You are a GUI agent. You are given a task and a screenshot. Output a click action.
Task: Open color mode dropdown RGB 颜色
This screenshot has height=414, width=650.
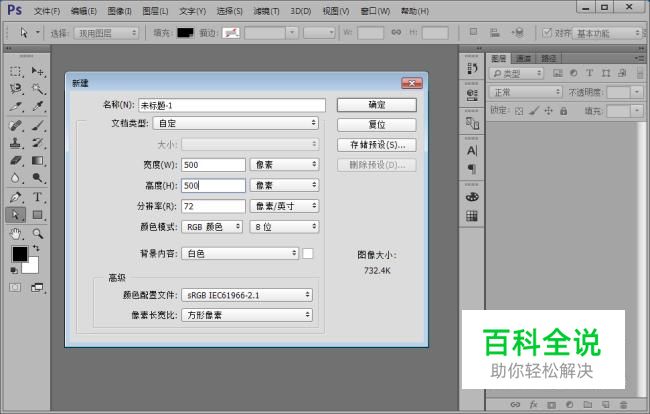pyautogui.click(x=212, y=227)
